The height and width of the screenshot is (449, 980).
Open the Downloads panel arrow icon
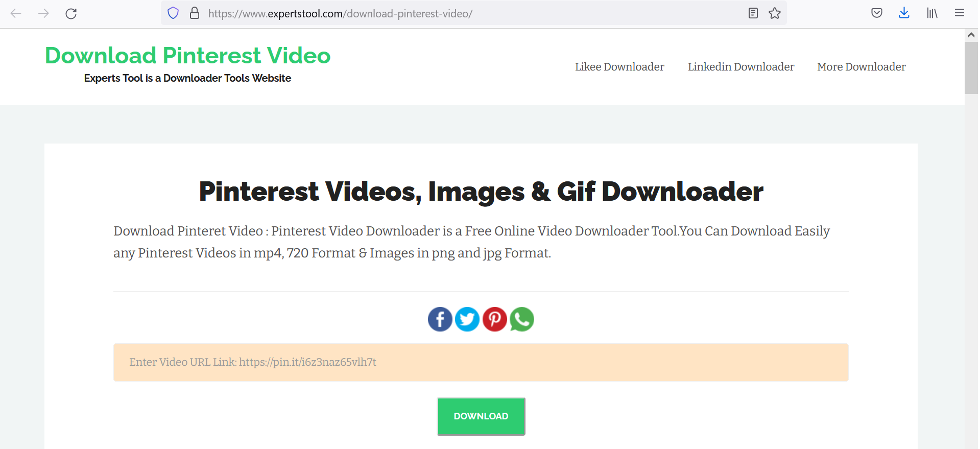904,13
